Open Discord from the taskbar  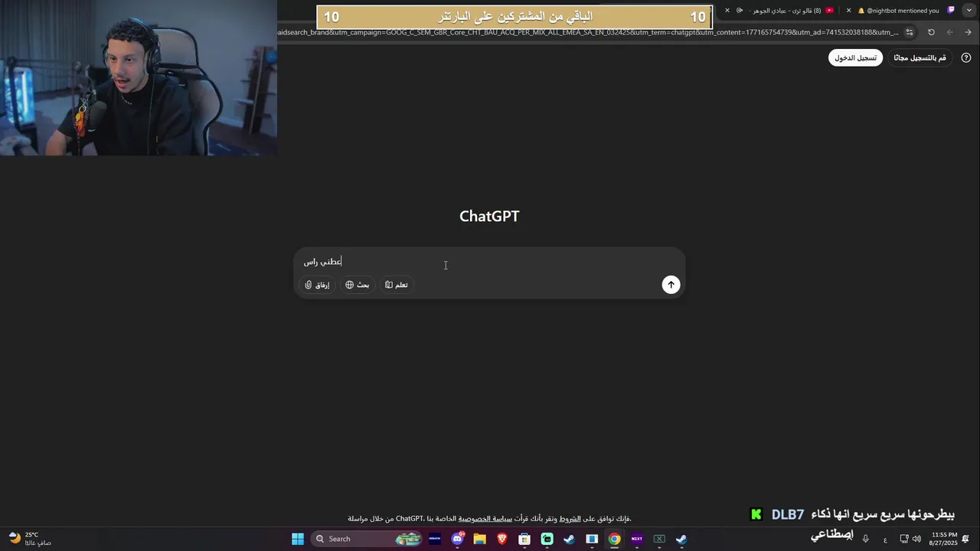point(457,539)
